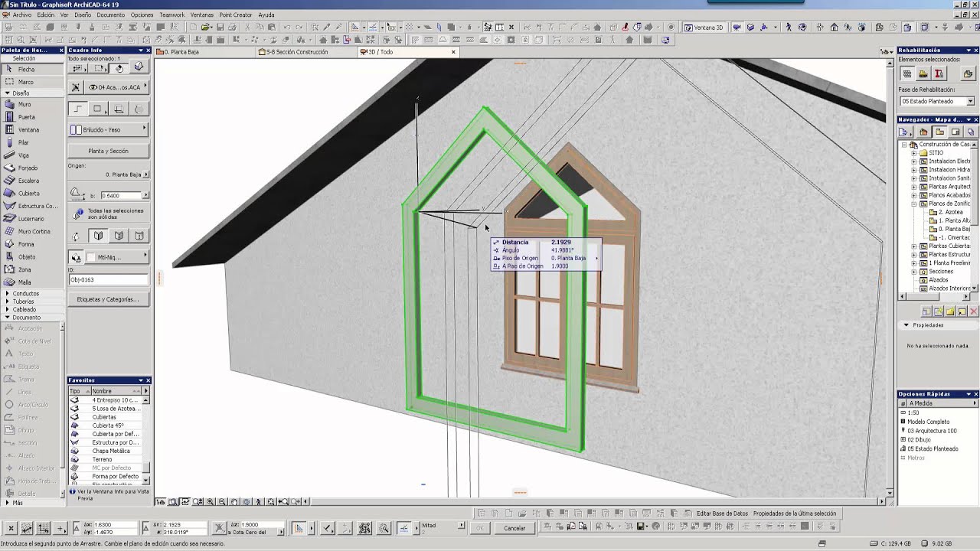Select the Puerta door tool

pyautogui.click(x=31, y=117)
